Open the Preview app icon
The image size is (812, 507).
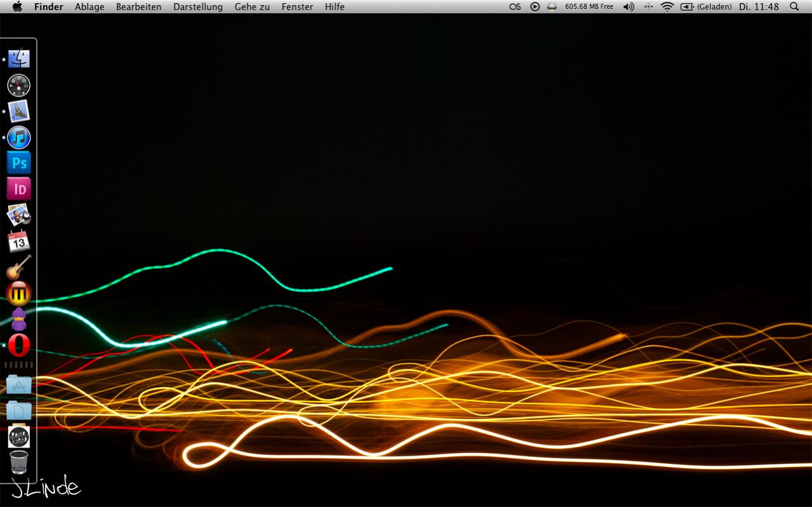[19, 215]
